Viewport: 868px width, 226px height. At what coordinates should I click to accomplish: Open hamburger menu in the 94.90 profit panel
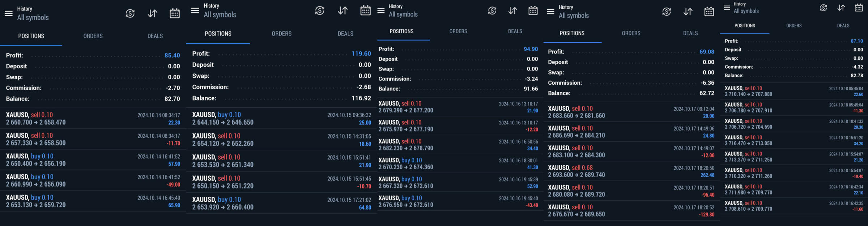point(381,10)
